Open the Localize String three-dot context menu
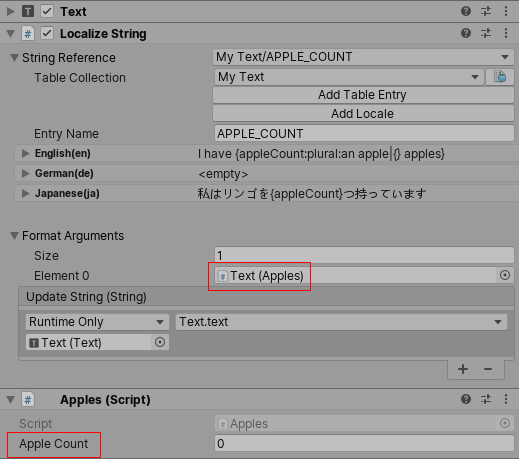 click(x=506, y=33)
